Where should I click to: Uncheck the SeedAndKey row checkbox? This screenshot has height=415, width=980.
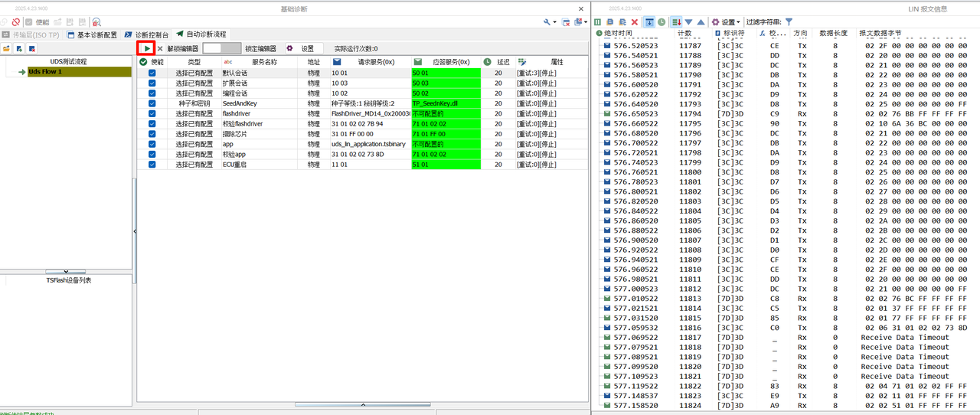152,103
